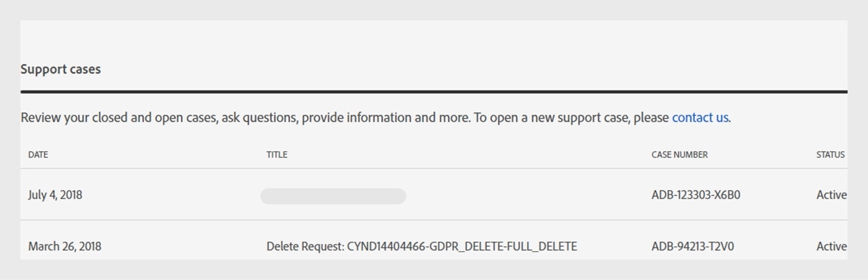Open case number ADB-123303-X6B0
The image size is (868, 280).
(696, 195)
